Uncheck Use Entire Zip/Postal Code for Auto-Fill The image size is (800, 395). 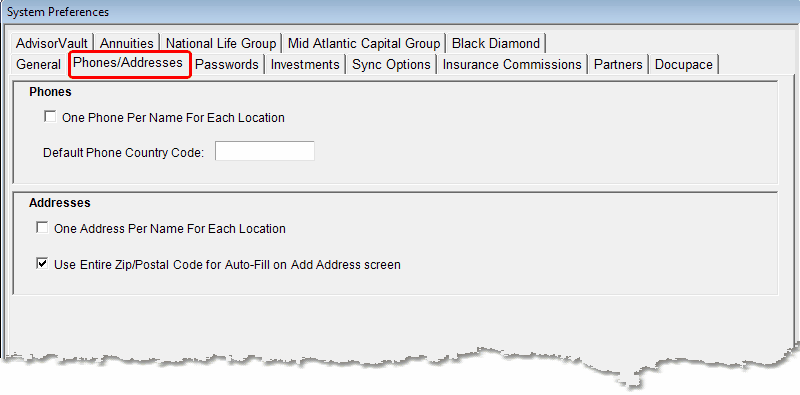(42, 264)
